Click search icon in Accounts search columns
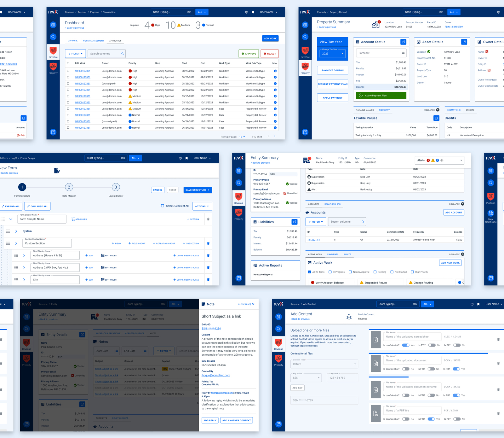Screen dimensions: 504x438 (363, 222)
